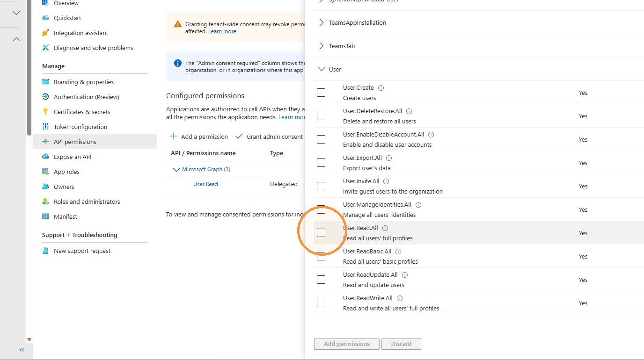Click the info icon next to User.Create
Viewport: 644px width, 360px height.
click(381, 88)
